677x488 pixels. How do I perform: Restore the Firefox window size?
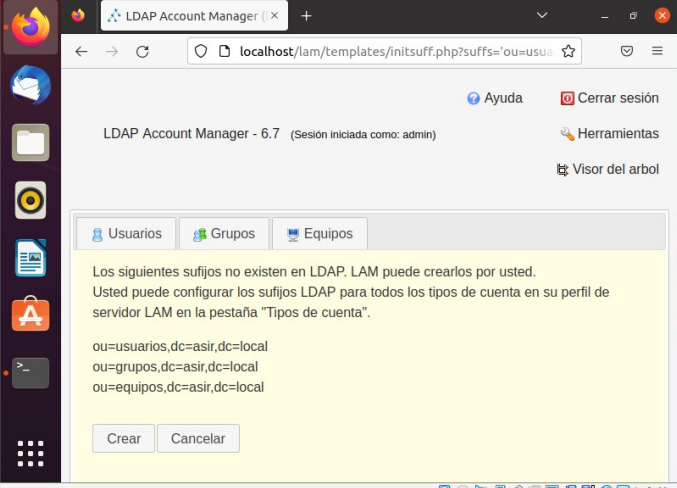tap(633, 16)
